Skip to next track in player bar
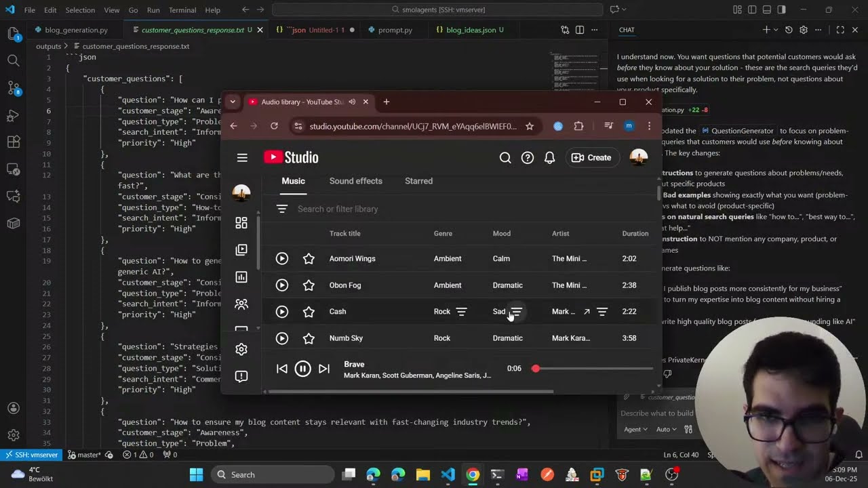 pyautogui.click(x=324, y=369)
